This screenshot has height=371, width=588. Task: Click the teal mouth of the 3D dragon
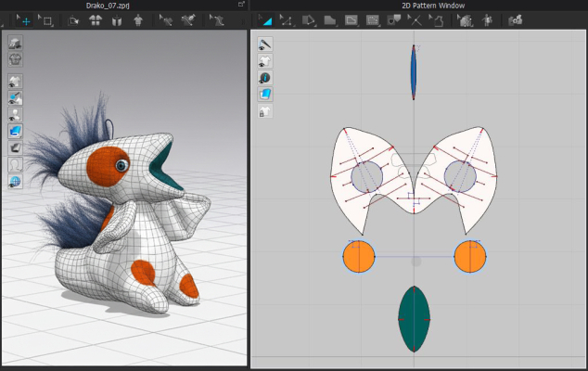(164, 167)
